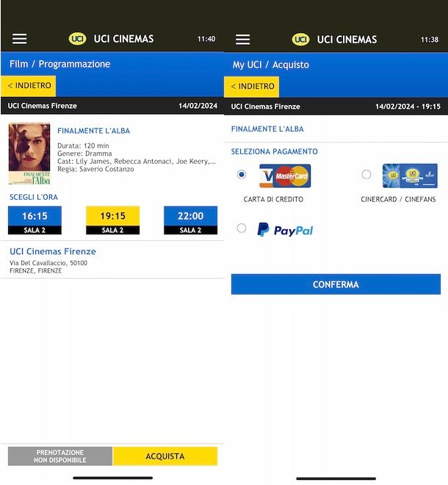
Task: Open the Finalmente l'Alba poster thumbnail
Action: [x=29, y=154]
